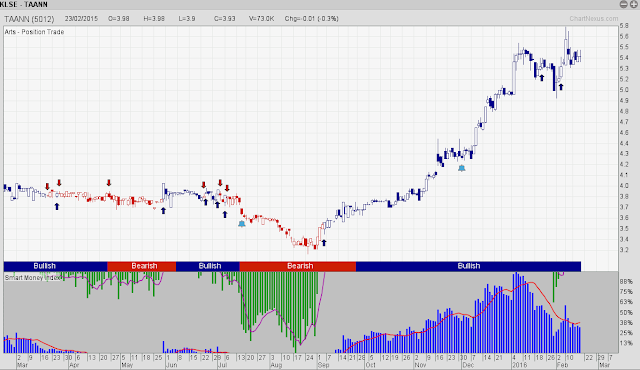
Task: Click the red sell arrow in late April
Action: coord(109,182)
